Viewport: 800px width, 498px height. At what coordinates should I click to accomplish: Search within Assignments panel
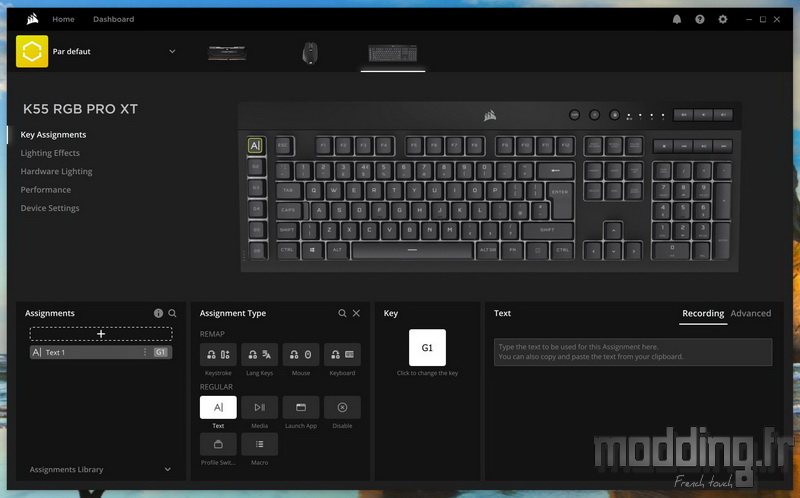[x=172, y=313]
